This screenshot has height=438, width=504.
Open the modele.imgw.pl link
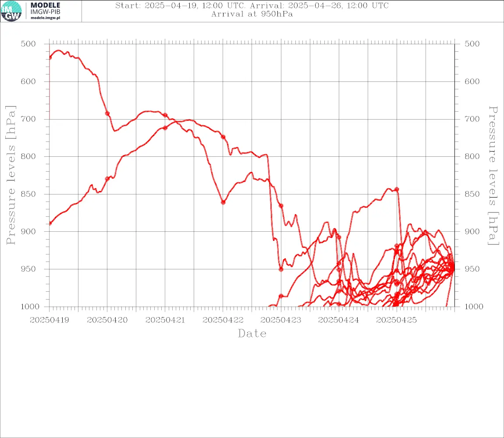[x=45, y=18]
